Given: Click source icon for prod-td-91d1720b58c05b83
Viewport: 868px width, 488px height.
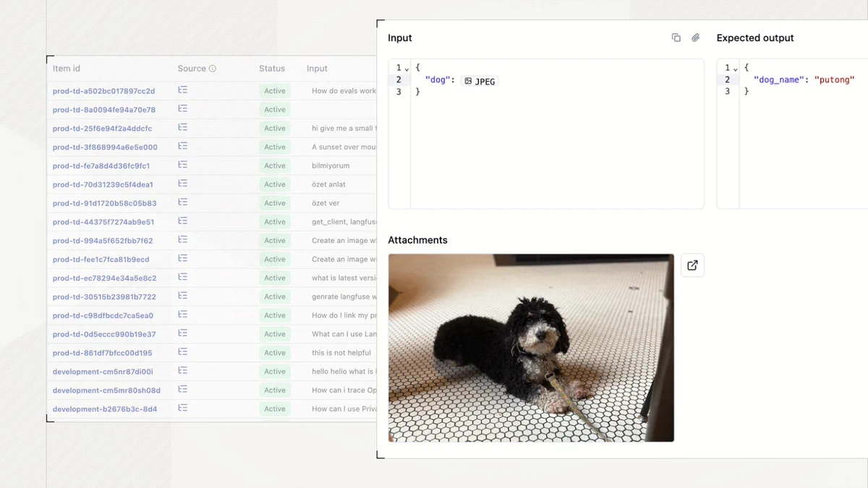Looking at the screenshot, I should coord(183,203).
